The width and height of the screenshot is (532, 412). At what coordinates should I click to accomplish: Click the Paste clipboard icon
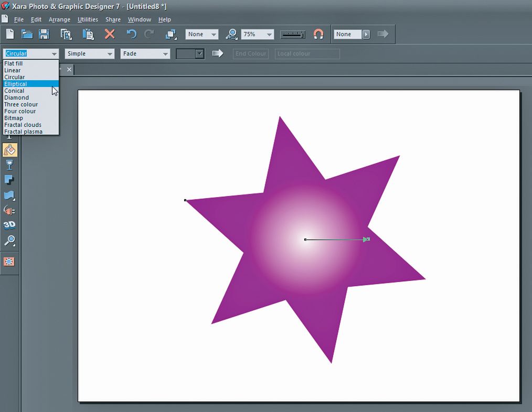[x=88, y=34]
